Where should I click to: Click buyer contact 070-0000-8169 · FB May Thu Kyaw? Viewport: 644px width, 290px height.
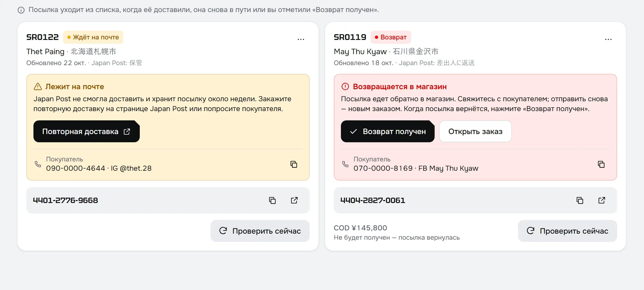coord(416,168)
